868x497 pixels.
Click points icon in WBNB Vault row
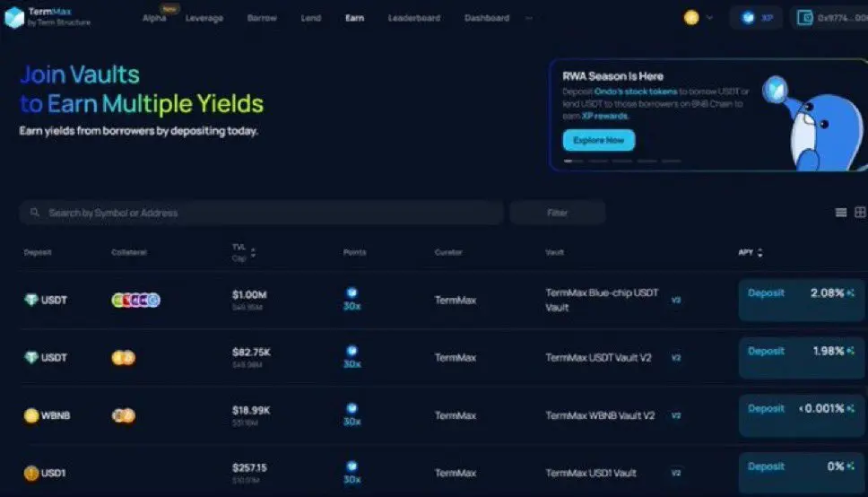tap(352, 408)
